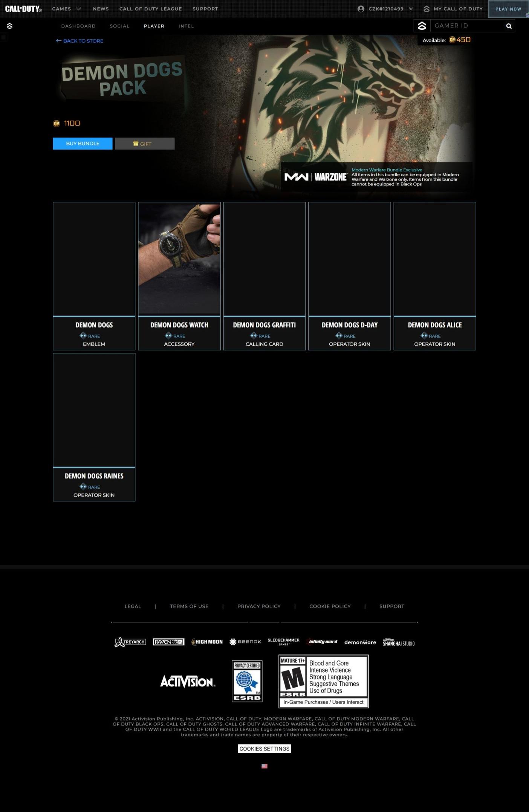
Task: Click the Gift button
Action: pos(145,144)
